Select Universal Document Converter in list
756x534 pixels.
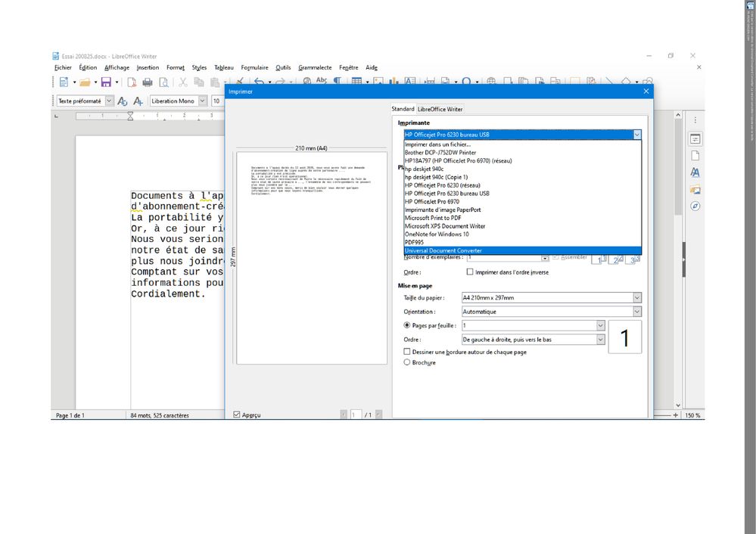coord(443,250)
